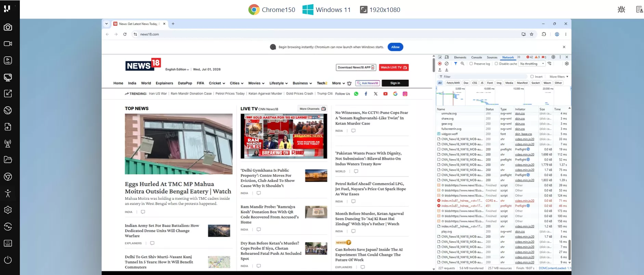Click the Watch LIVE TV button
This screenshot has width=644, height=275.
point(394,67)
